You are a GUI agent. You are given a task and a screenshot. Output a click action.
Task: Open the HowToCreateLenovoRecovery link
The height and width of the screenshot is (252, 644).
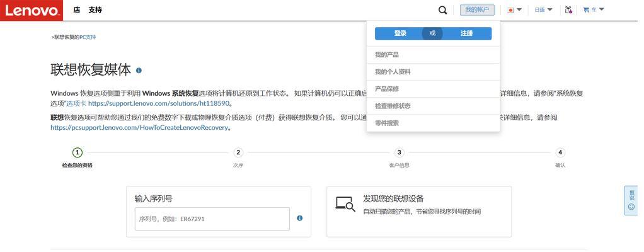pyautogui.click(x=139, y=128)
